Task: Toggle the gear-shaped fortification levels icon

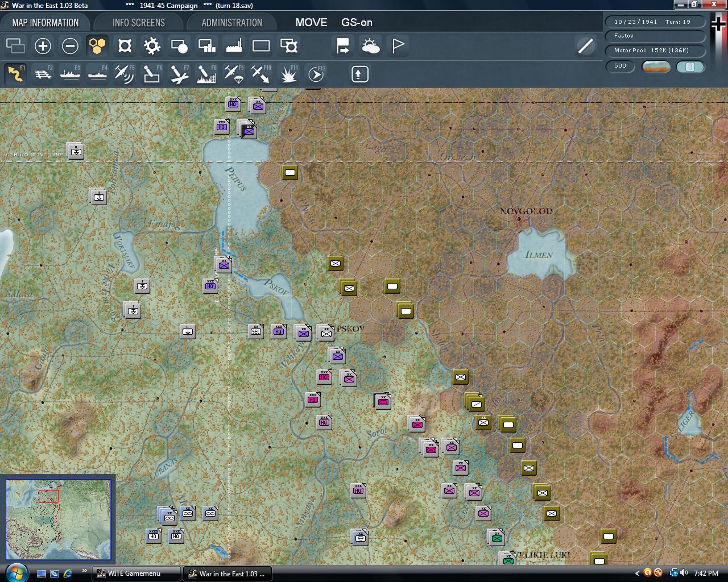Action: 152,46
